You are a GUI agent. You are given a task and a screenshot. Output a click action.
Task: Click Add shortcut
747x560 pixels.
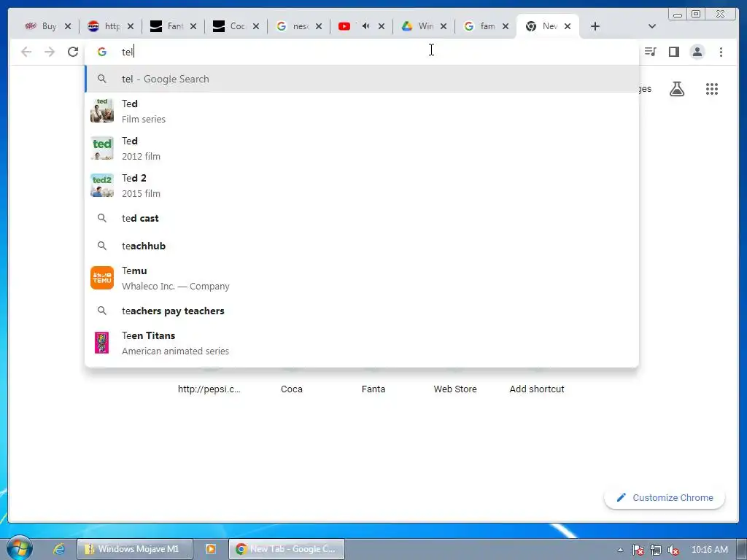coord(537,389)
